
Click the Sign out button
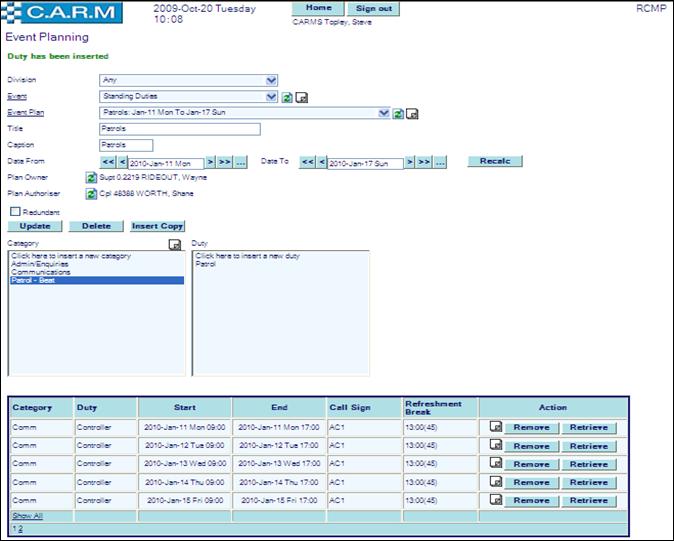(x=373, y=8)
